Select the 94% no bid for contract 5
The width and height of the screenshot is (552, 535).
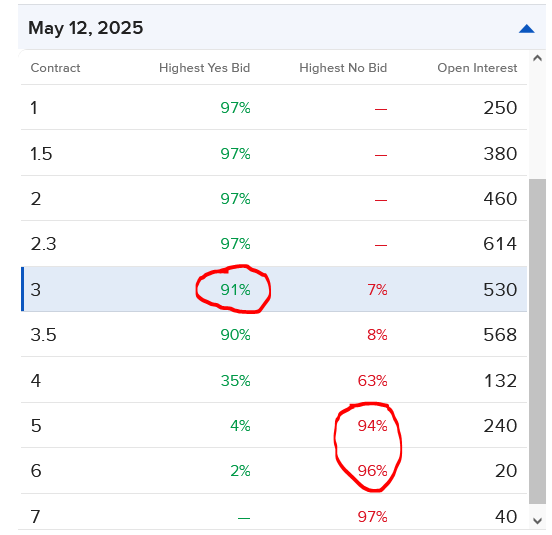coord(372,426)
